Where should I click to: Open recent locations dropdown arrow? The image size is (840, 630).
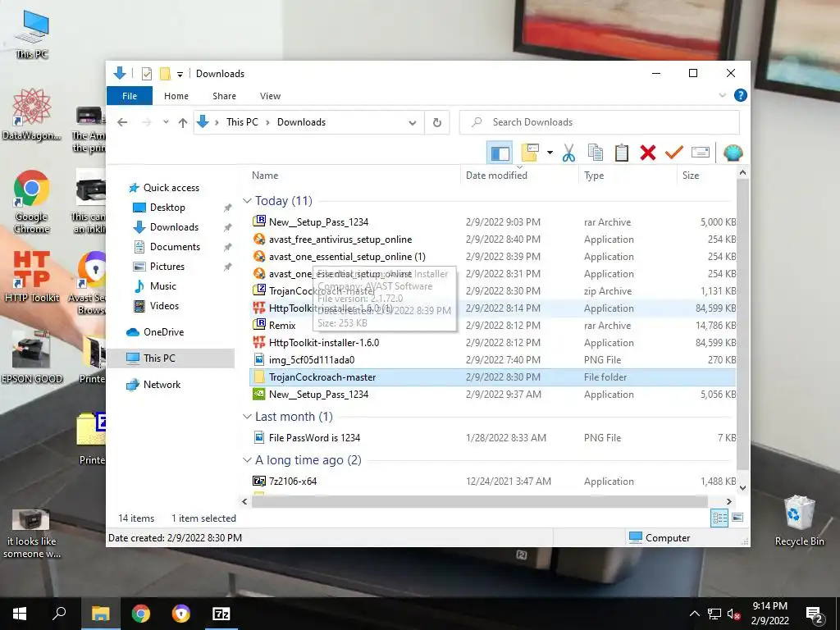(x=166, y=122)
